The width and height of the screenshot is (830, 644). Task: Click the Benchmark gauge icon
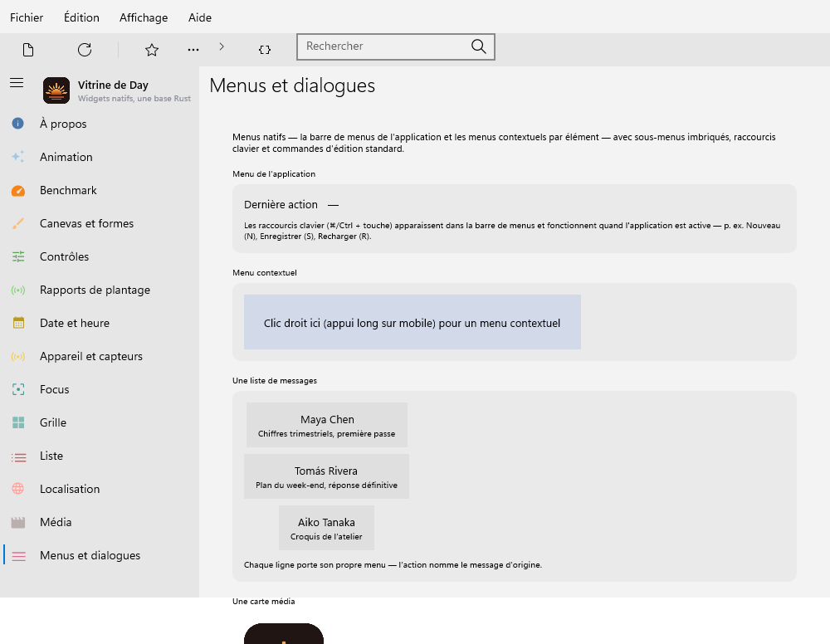tap(18, 191)
